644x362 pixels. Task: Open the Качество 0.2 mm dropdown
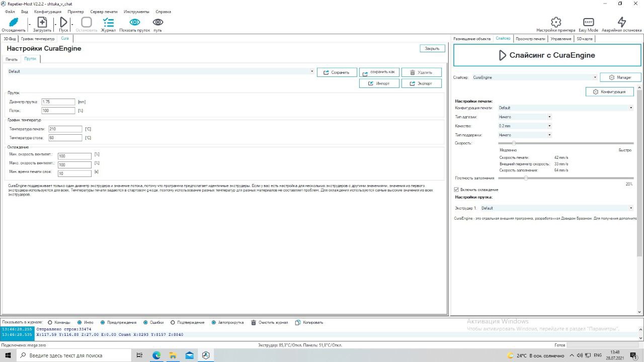pyautogui.click(x=525, y=126)
